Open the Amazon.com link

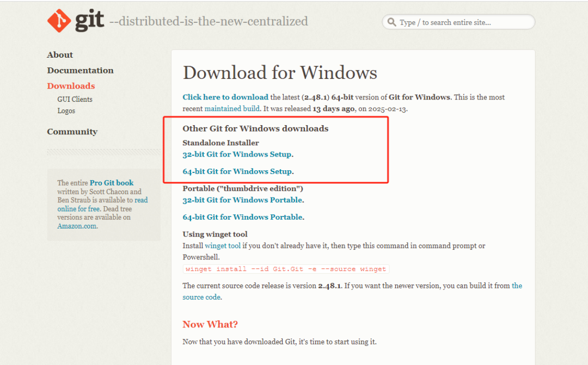[77, 226]
